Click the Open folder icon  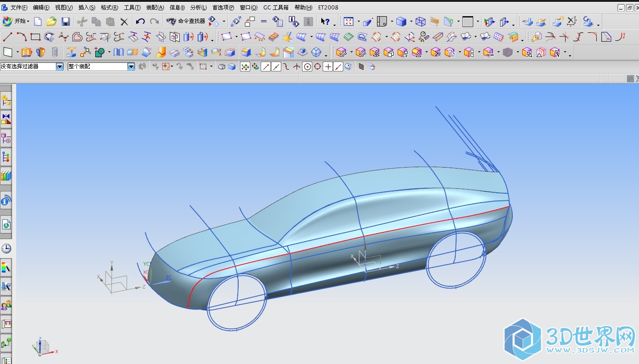tap(52, 22)
